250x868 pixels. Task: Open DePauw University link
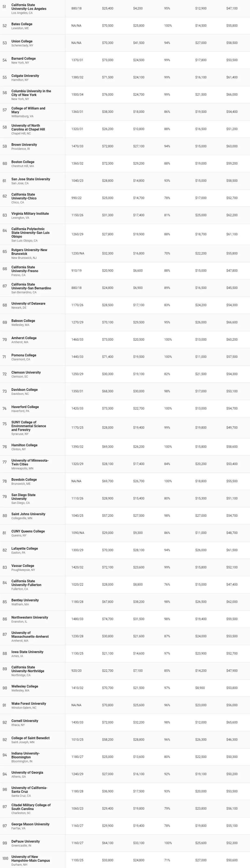point(25,841)
